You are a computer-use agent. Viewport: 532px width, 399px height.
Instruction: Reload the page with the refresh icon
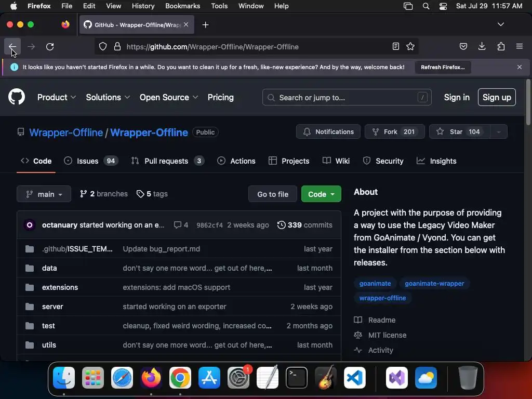50,46
